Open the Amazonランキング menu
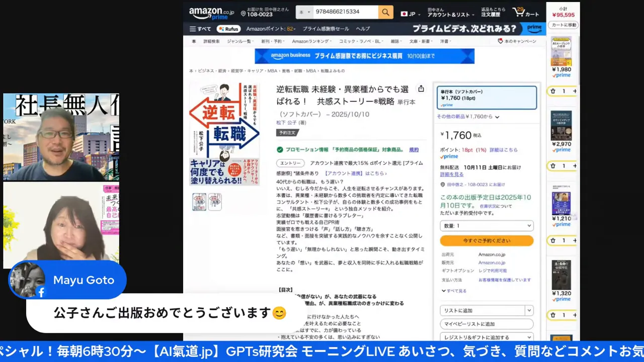The image size is (644, 362). tap(311, 41)
